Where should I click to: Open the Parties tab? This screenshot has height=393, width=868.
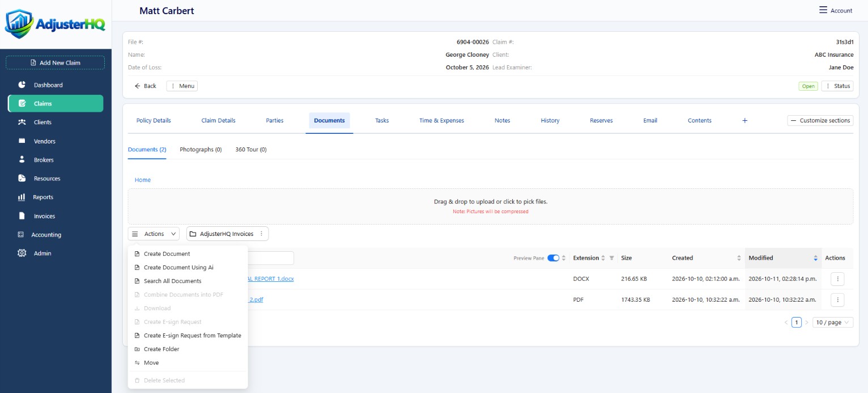click(x=275, y=120)
